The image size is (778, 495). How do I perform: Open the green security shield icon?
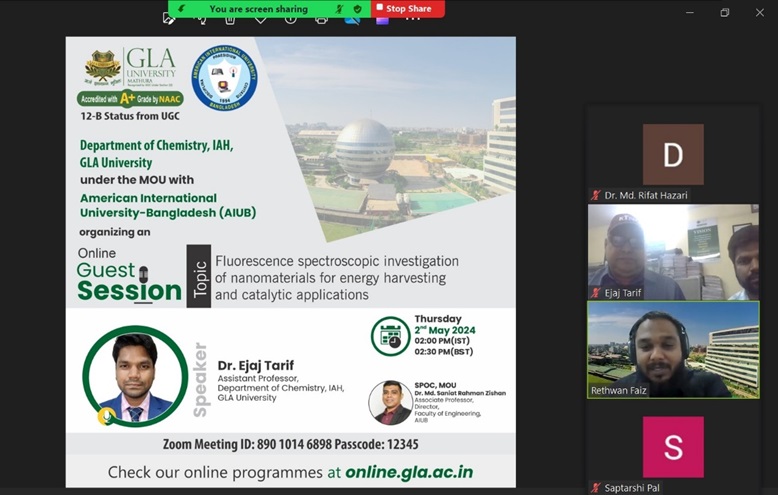[x=358, y=9]
